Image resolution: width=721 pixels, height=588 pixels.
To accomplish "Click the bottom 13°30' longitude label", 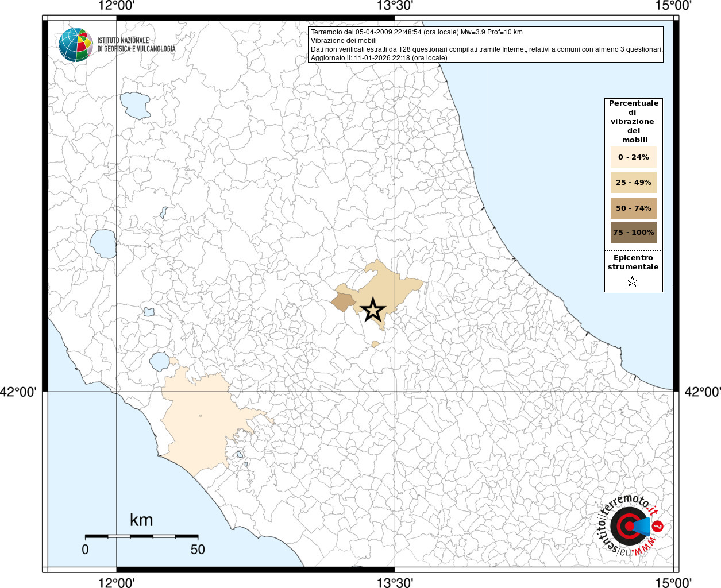I will coord(395,582).
